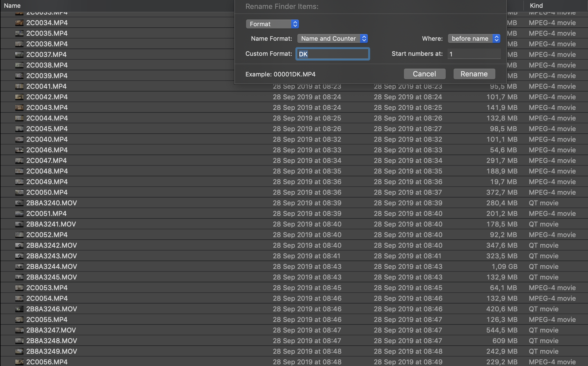
Task: Select the file 2C0053.MP4
Action: point(47,288)
